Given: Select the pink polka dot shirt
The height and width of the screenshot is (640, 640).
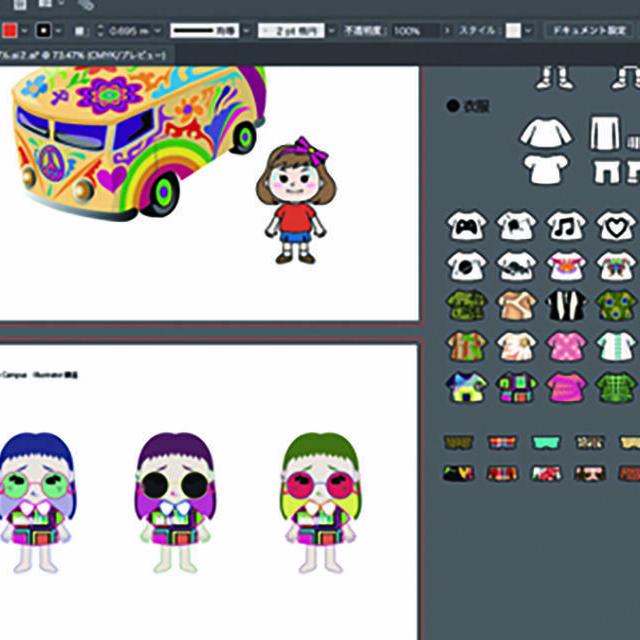Looking at the screenshot, I should [566, 346].
